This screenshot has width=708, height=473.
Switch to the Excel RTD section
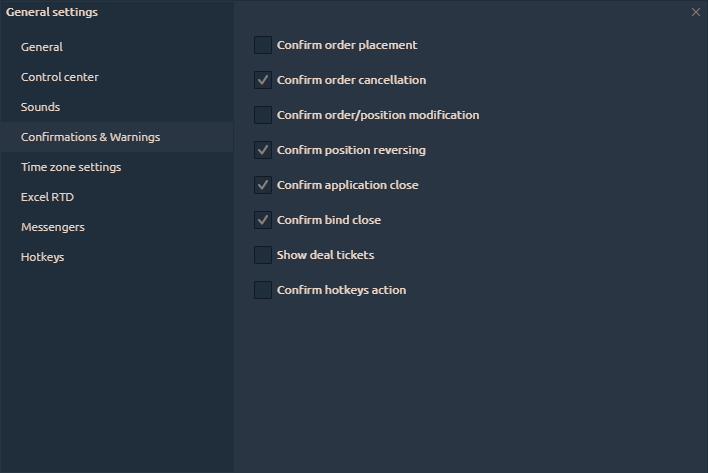point(48,197)
